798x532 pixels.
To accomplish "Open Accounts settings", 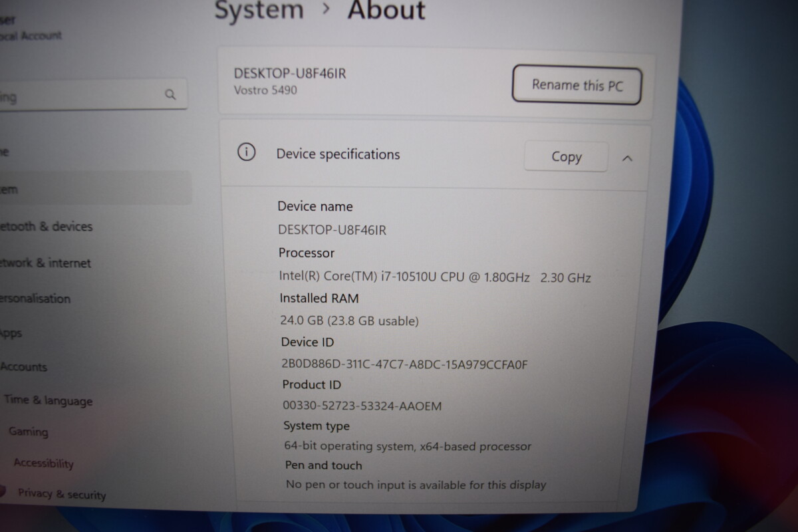I will 24,366.
